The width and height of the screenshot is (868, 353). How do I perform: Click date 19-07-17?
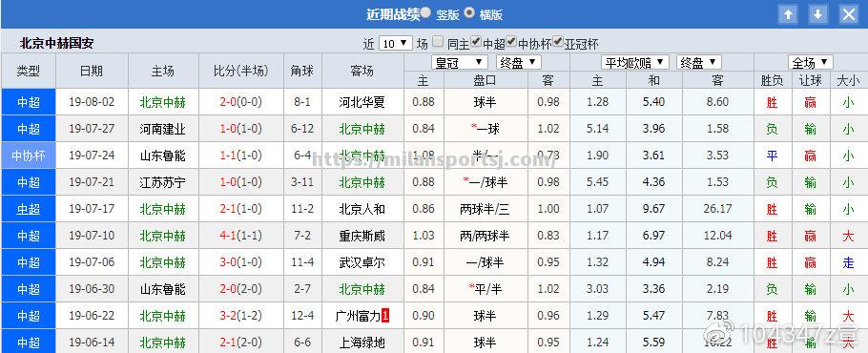92,209
